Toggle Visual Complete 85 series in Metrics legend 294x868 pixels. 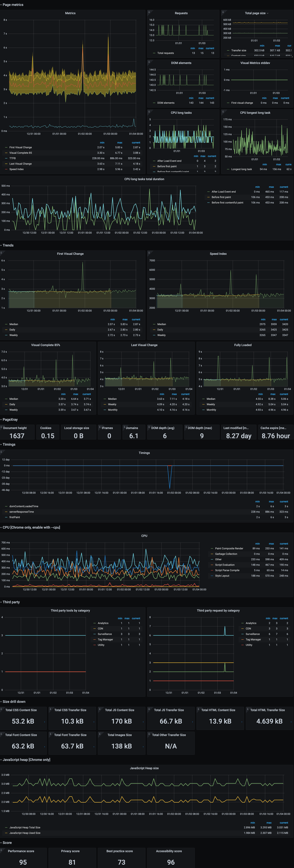click(21, 153)
